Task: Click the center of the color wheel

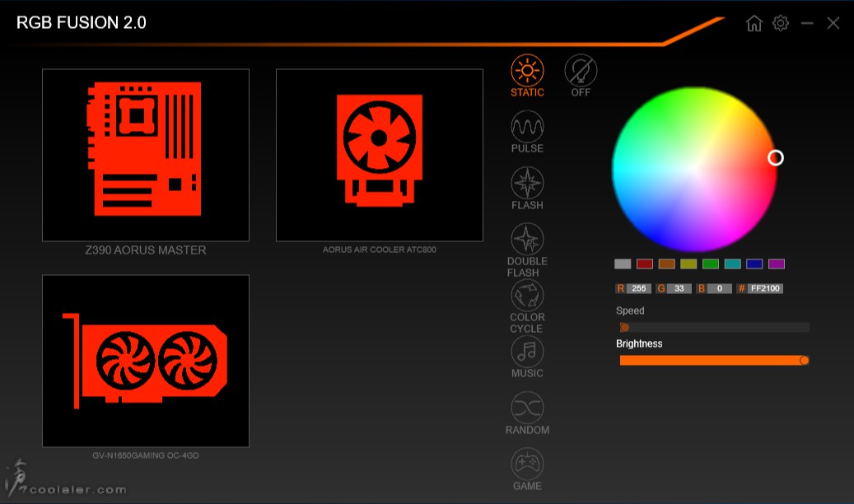Action: pyautogui.click(x=694, y=170)
